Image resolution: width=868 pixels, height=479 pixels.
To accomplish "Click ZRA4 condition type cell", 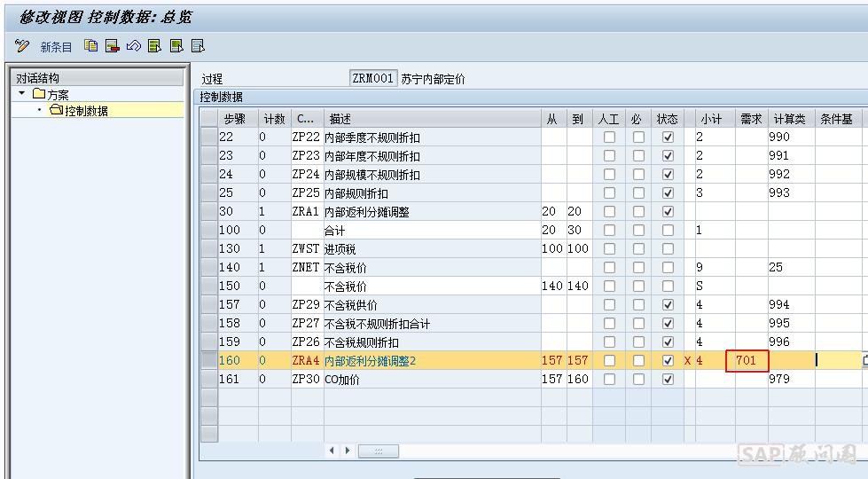I will 308,360.
